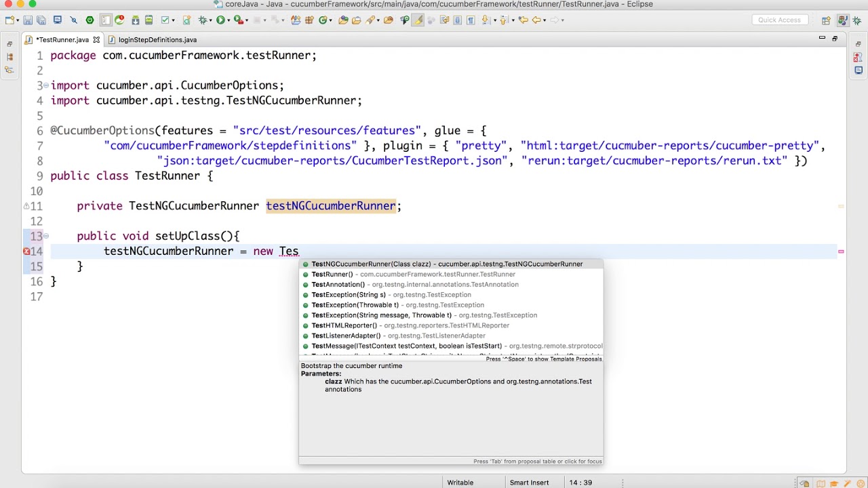
Task: Click in the Quick Access search field
Action: [x=780, y=20]
